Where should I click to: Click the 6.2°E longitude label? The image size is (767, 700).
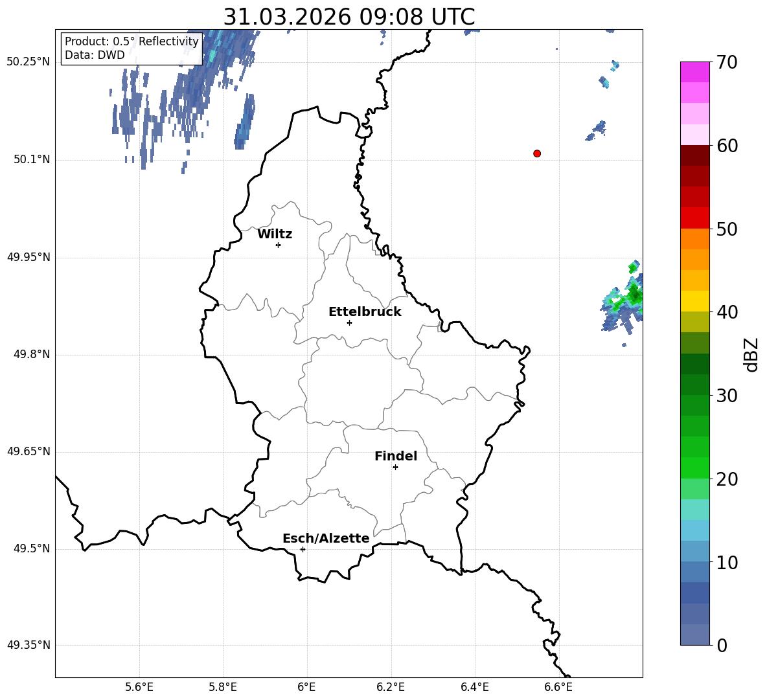point(391,687)
